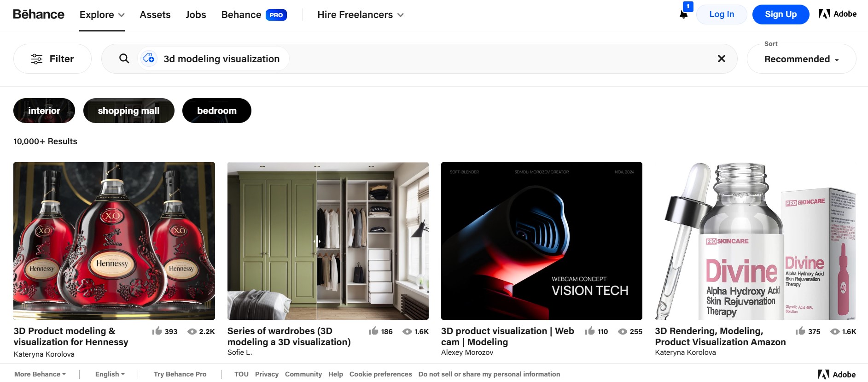Viewport: 868px width, 382px height.
Task: Select the bedroom tag chip
Action: [217, 111]
